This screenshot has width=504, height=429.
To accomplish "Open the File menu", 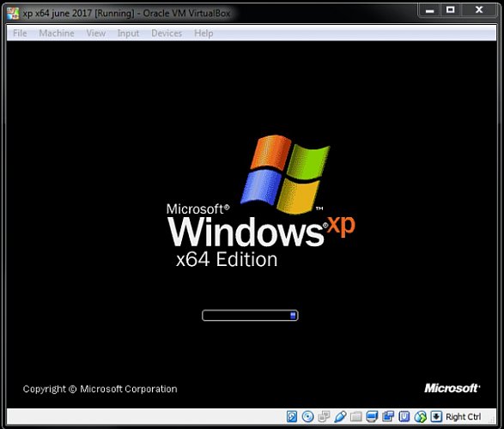I will [20, 33].
